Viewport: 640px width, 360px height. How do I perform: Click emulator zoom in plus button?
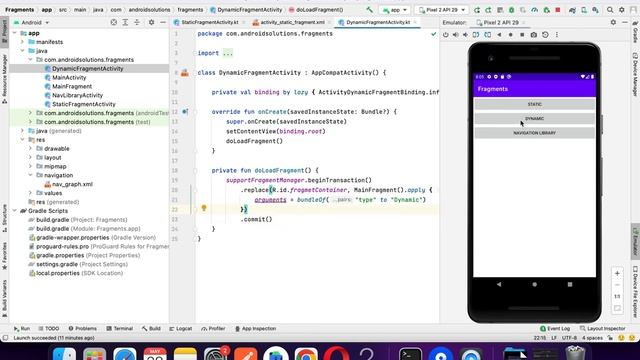tap(617, 273)
